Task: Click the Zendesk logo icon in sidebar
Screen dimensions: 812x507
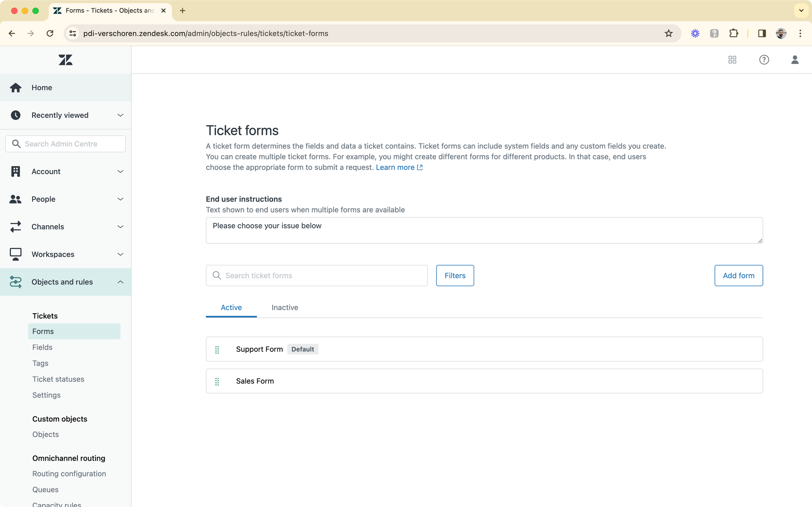Action: [65, 60]
